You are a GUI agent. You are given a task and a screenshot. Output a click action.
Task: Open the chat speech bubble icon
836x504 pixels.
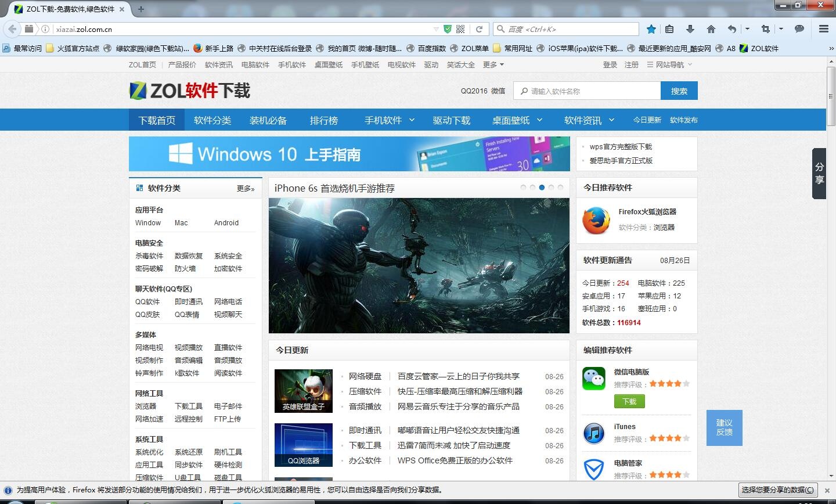[x=799, y=29]
